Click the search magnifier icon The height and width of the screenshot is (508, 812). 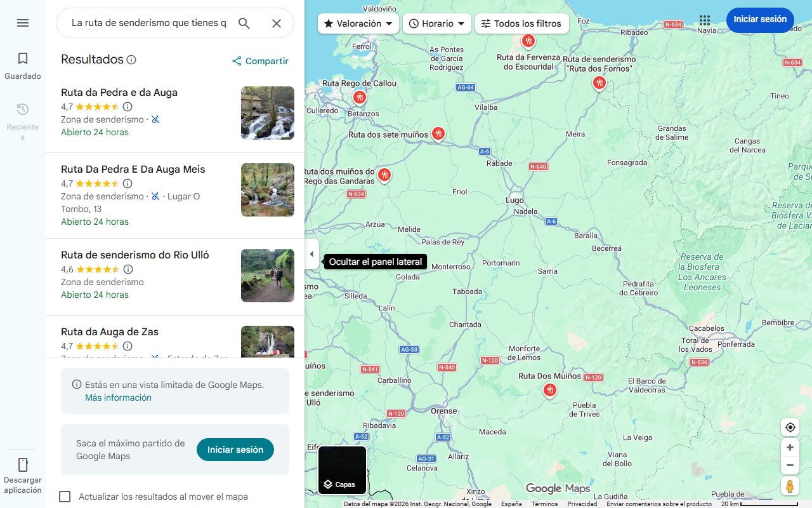click(244, 23)
